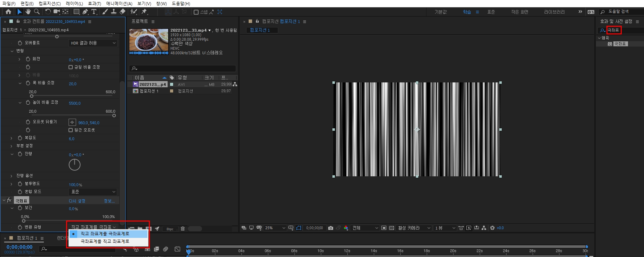The image size is (644, 257).
Task: Select the Rectangle shape tool
Action: point(77,12)
